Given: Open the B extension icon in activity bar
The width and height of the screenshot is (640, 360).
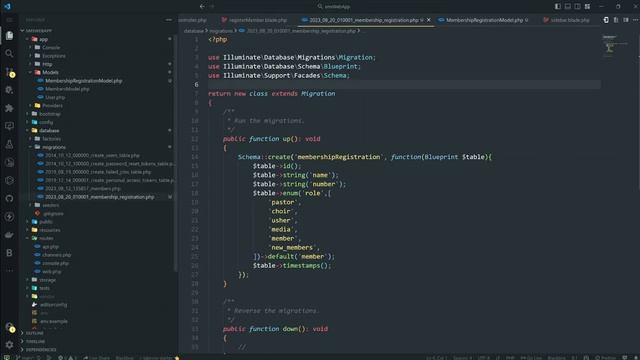Looking at the screenshot, I should [x=9, y=253].
